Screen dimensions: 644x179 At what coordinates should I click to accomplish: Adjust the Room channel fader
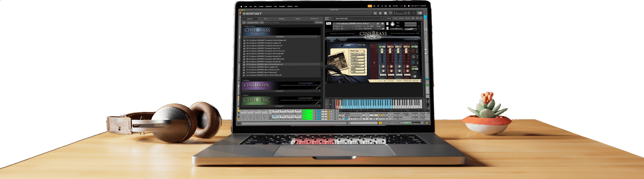pos(398,51)
